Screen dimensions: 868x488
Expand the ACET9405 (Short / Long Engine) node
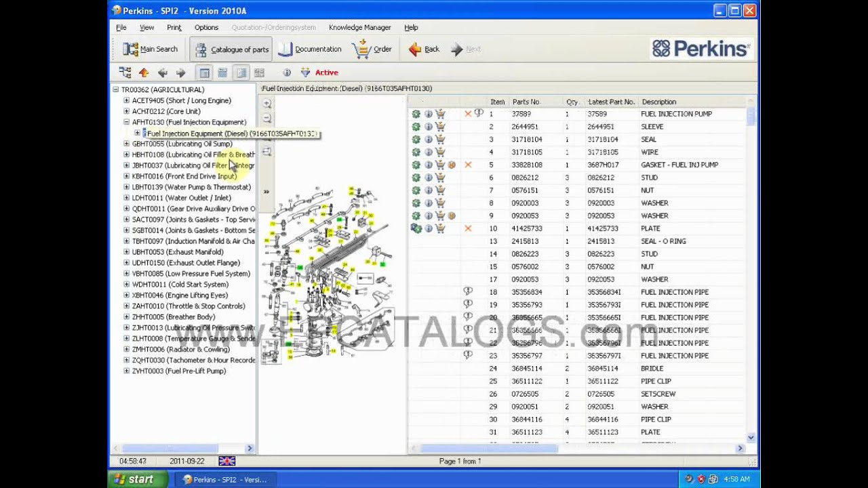click(x=126, y=100)
